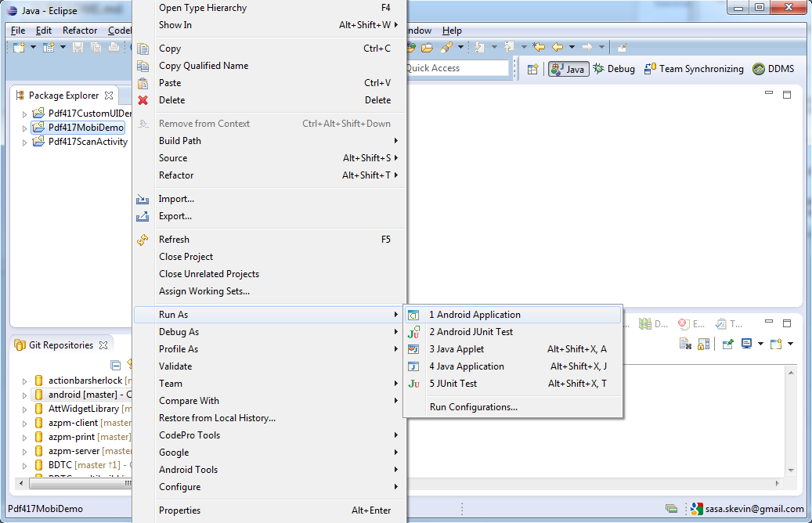
Task: Click Delete in context menu
Action: [269, 100]
